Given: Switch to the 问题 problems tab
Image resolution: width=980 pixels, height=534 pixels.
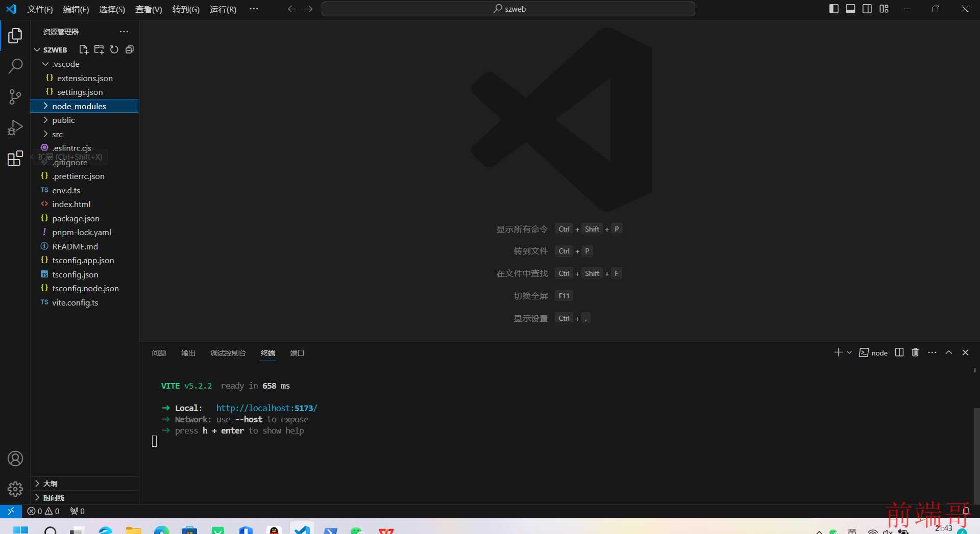Looking at the screenshot, I should click(x=159, y=353).
